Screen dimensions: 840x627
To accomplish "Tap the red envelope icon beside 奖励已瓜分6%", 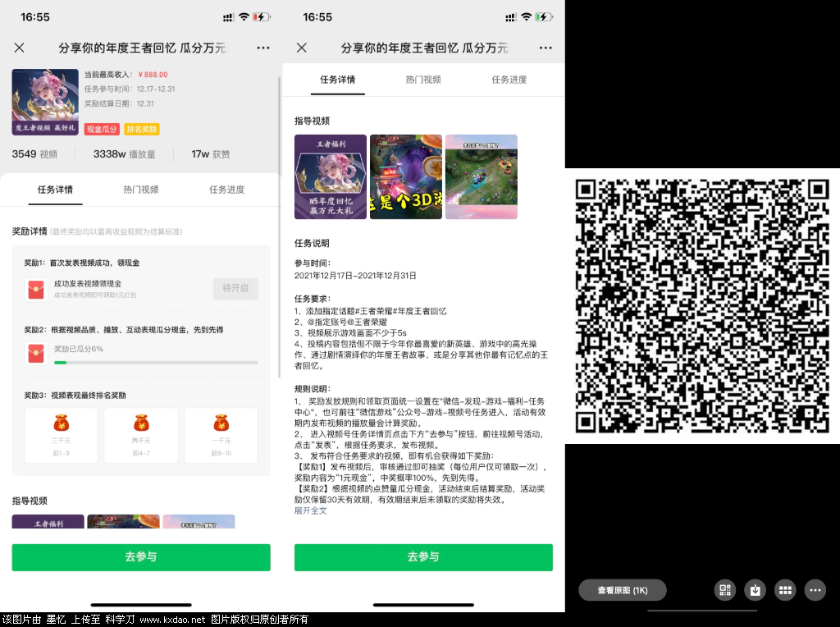I will click(36, 354).
